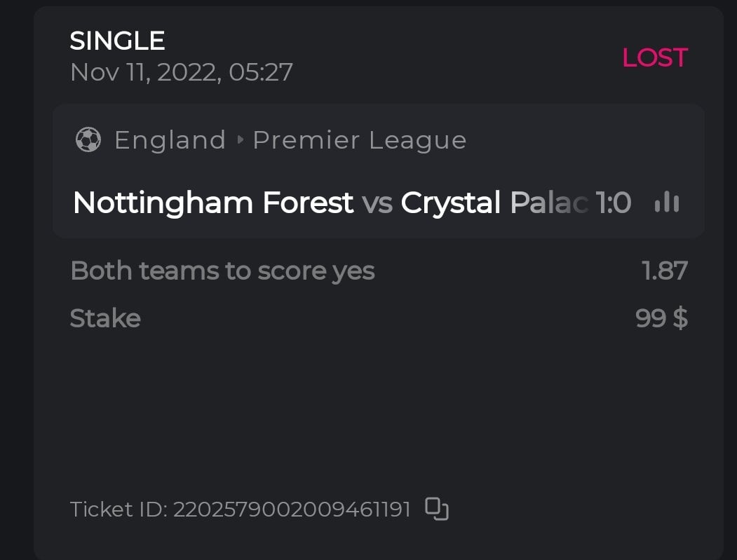Select the Ticket ID number text
Viewport: 737px width, 560px height.
(x=292, y=510)
